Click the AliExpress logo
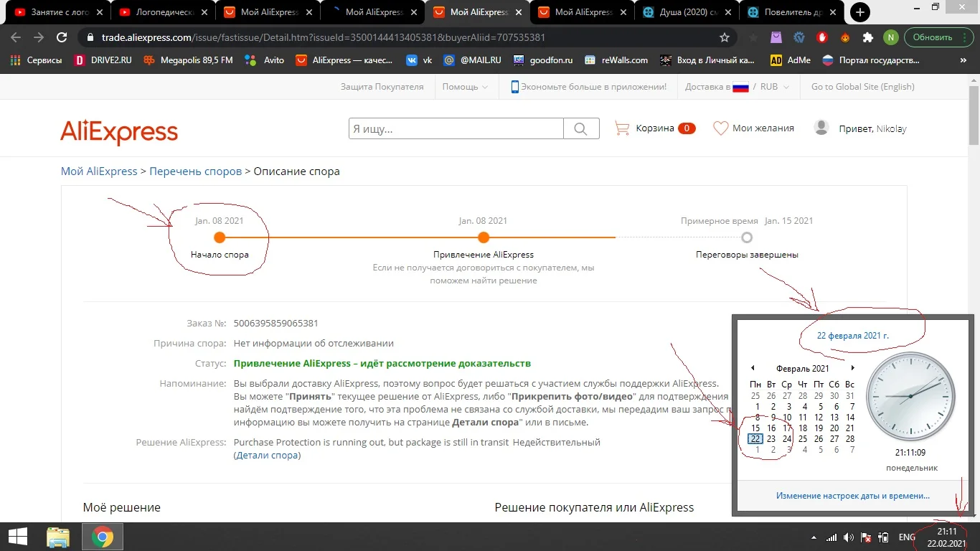This screenshot has height=551, width=980. pyautogui.click(x=119, y=132)
